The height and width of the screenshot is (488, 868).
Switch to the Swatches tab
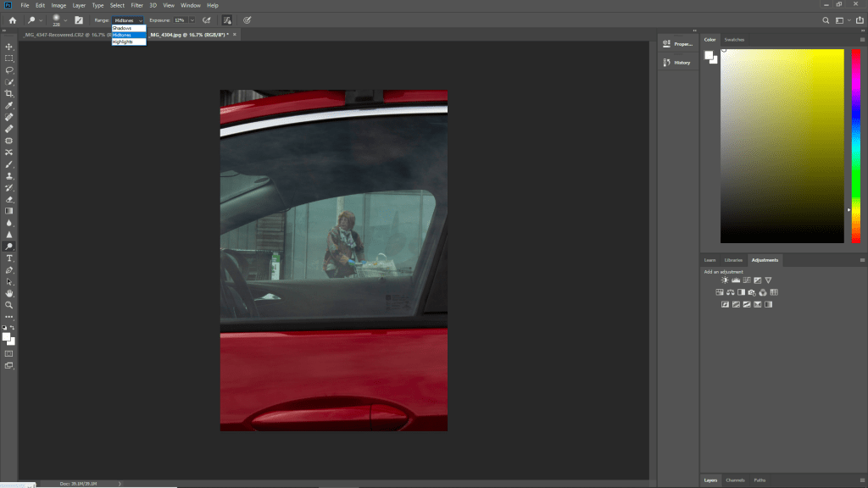click(x=734, y=39)
